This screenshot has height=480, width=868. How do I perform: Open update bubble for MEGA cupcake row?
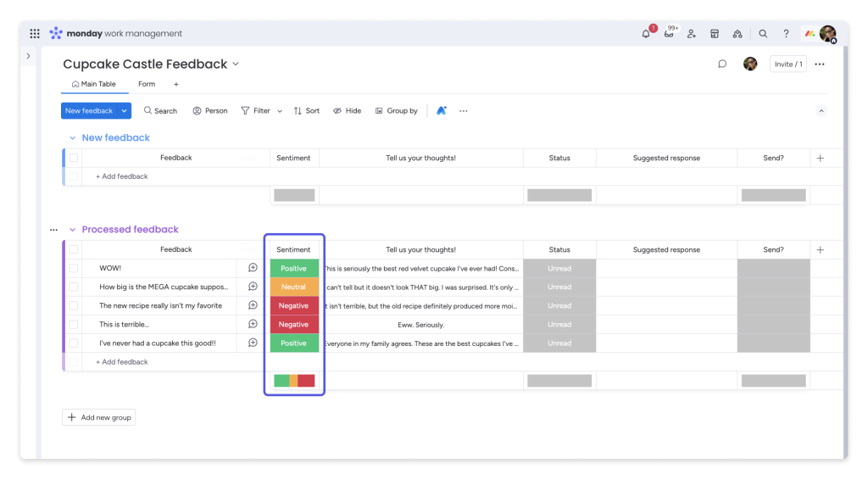(253, 287)
